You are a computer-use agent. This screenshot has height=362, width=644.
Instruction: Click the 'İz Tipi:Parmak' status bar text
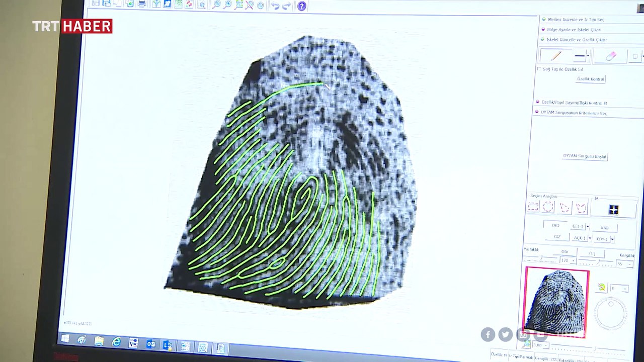coord(520,356)
